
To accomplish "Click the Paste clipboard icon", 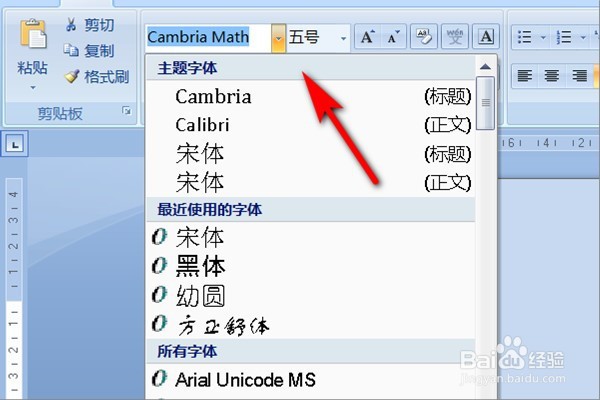I will coord(34,34).
